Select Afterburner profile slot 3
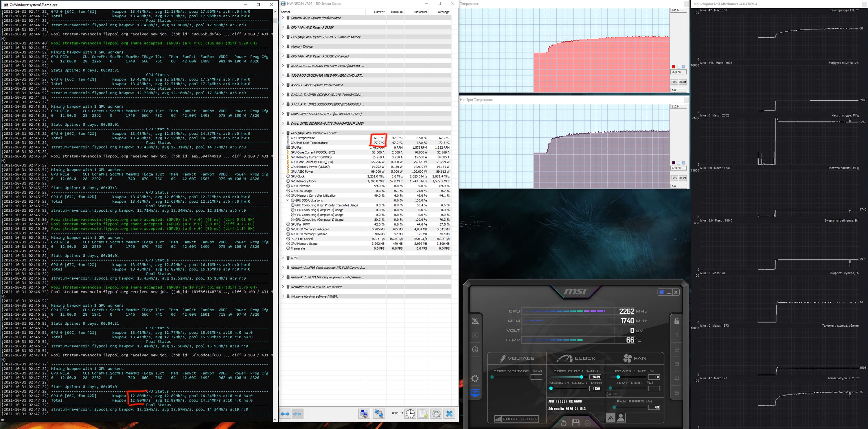Image resolution: width=868 pixels, height=429 pixels. (x=677, y=364)
